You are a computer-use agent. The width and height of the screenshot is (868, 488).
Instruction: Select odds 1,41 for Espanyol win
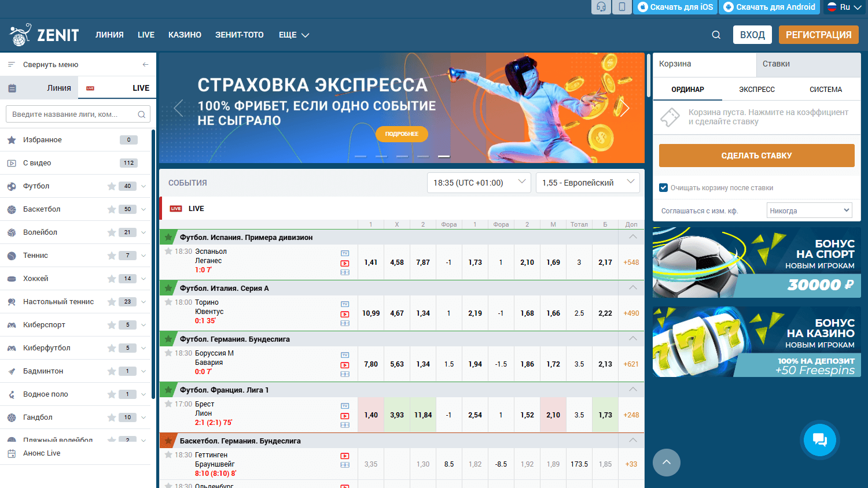(x=371, y=263)
